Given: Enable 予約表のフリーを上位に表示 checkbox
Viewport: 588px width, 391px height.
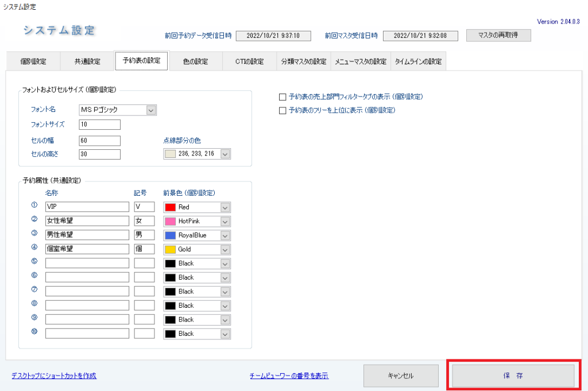Looking at the screenshot, I should (282, 110).
